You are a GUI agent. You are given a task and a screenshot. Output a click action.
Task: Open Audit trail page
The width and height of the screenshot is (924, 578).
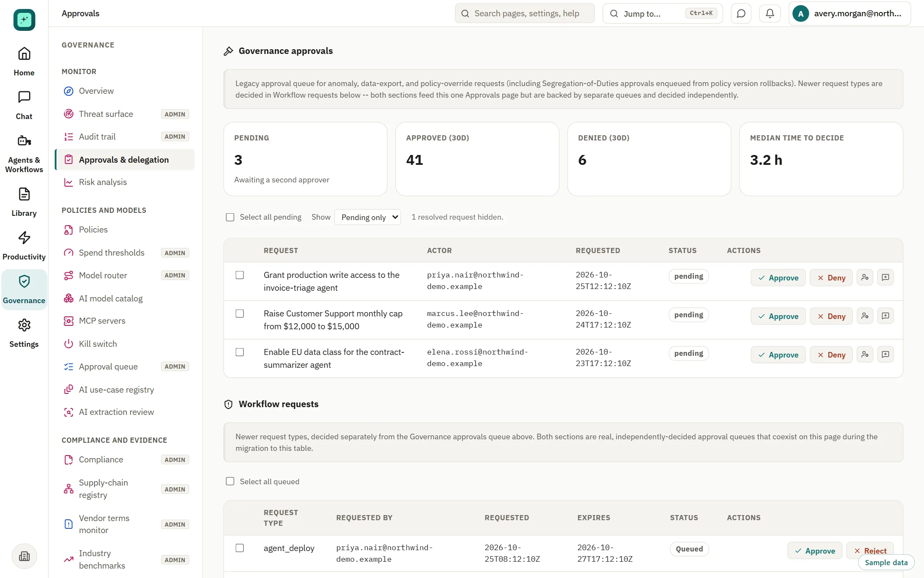pyautogui.click(x=124, y=137)
